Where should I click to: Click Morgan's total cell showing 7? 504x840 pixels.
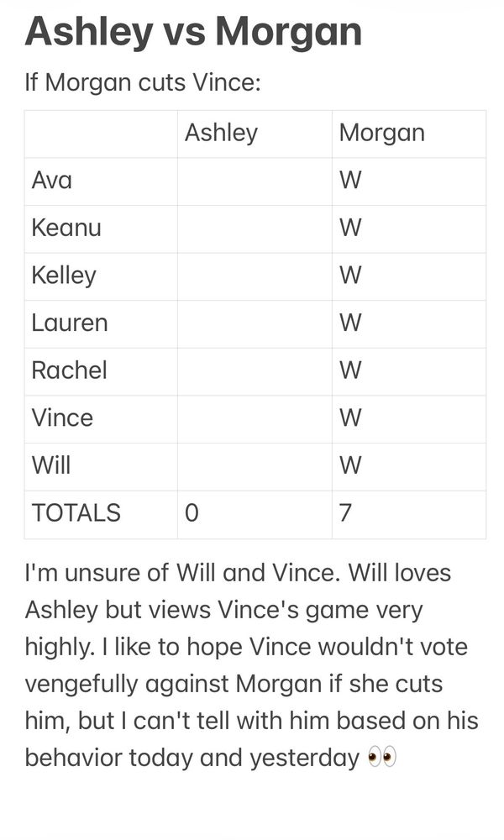point(409,515)
